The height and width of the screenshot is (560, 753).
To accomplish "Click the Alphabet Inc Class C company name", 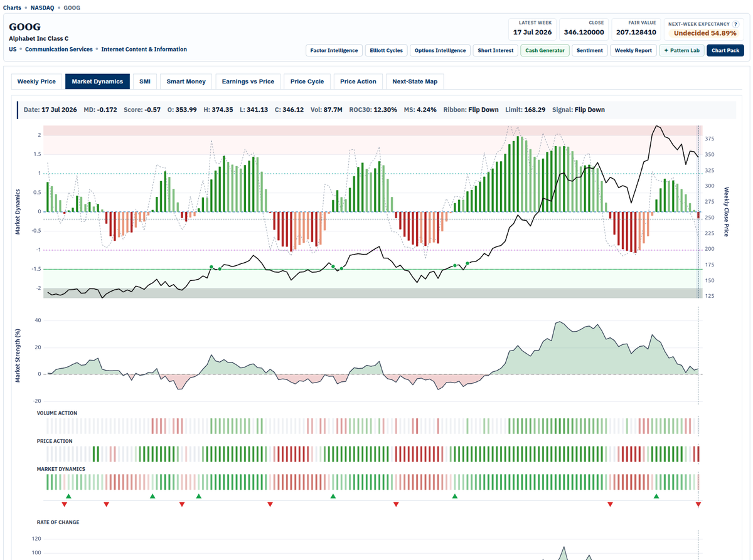I will coord(39,38).
